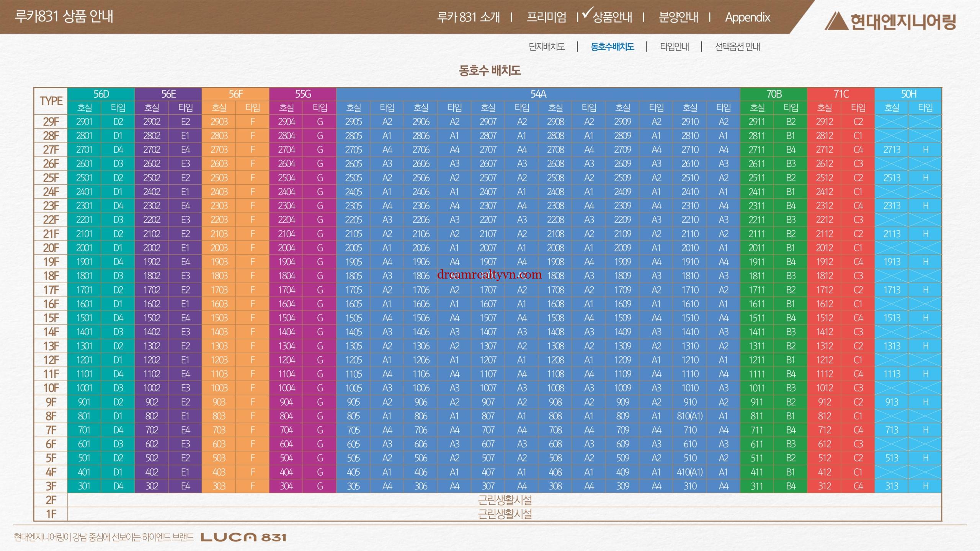Screen dimensions: 980x551
Task: Click the green 70B column header
Action: click(774, 94)
